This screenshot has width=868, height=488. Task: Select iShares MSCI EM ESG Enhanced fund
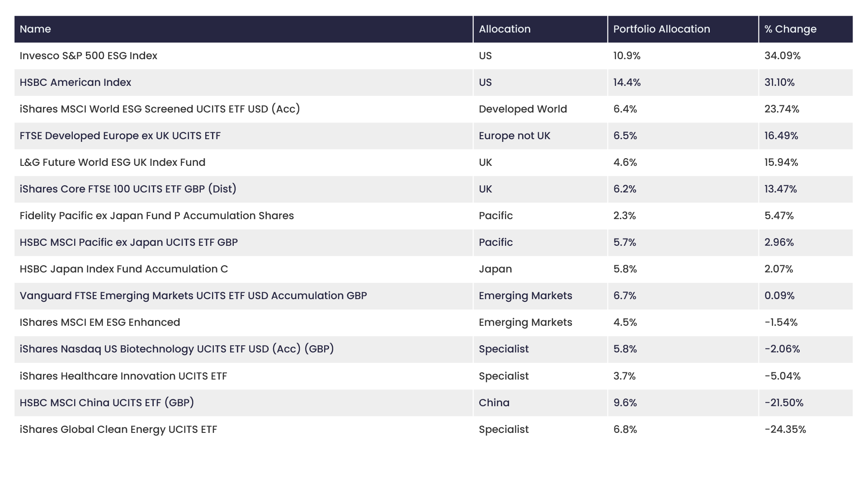pyautogui.click(x=100, y=323)
